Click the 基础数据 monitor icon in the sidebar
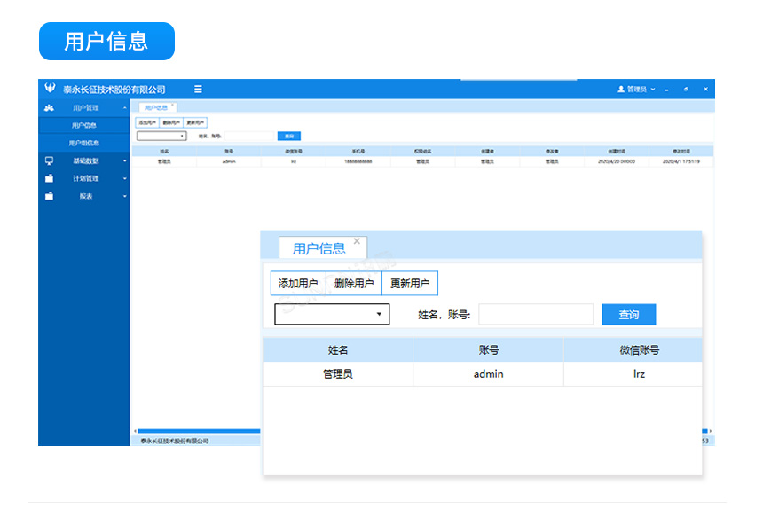Viewport: 763px width, 532px height. point(50,161)
